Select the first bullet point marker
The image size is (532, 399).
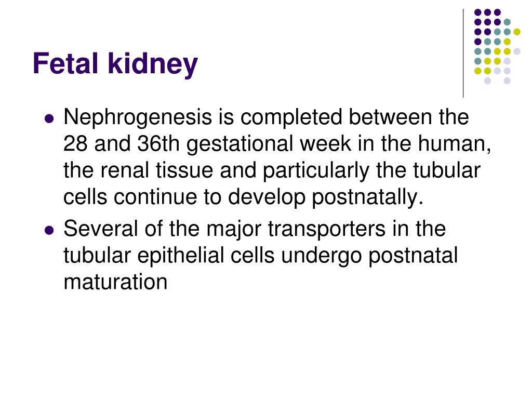click(49, 119)
